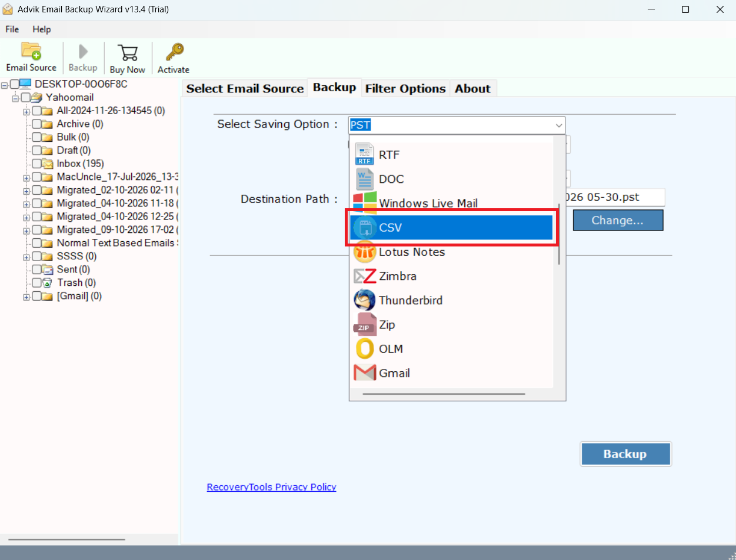Expand the Migrated_02-10-2026 02-11 folder

(26, 190)
